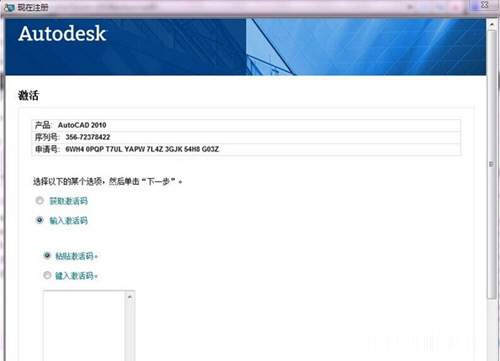
Task: Click the Autodesk logo in the banner
Action: 62,34
